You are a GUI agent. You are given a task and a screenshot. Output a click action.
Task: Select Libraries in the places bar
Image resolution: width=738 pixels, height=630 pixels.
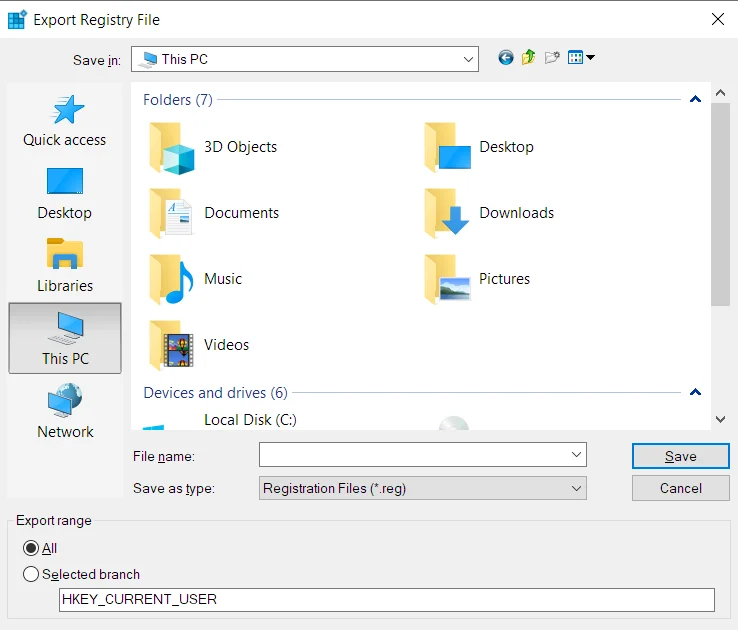coord(65,265)
